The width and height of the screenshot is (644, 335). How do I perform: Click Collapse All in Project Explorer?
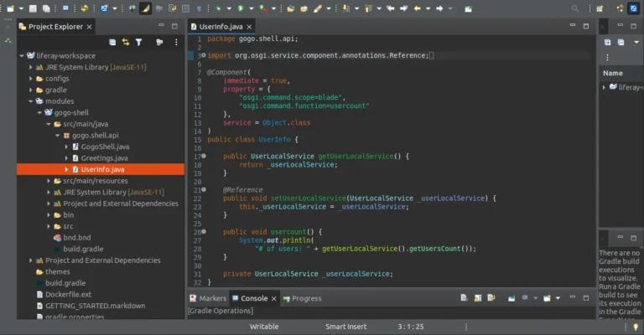coord(112,42)
